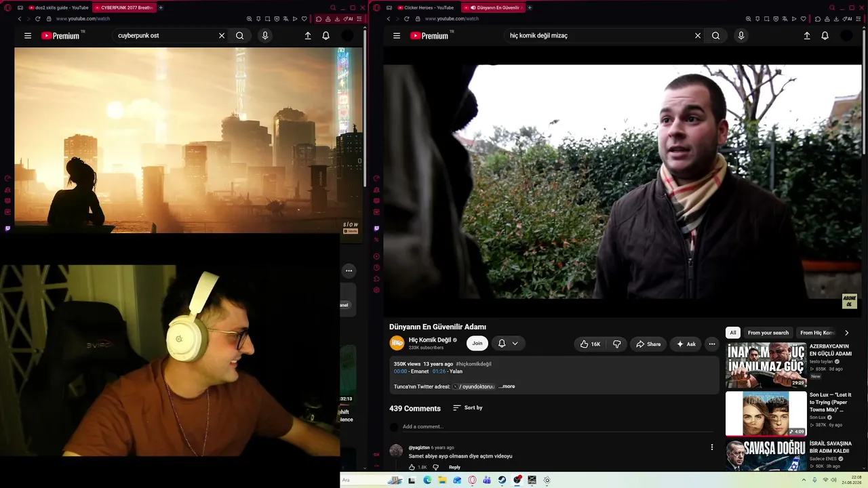Open the upload/create button in left window
Screen dimensions: 868x488
[x=308, y=36]
